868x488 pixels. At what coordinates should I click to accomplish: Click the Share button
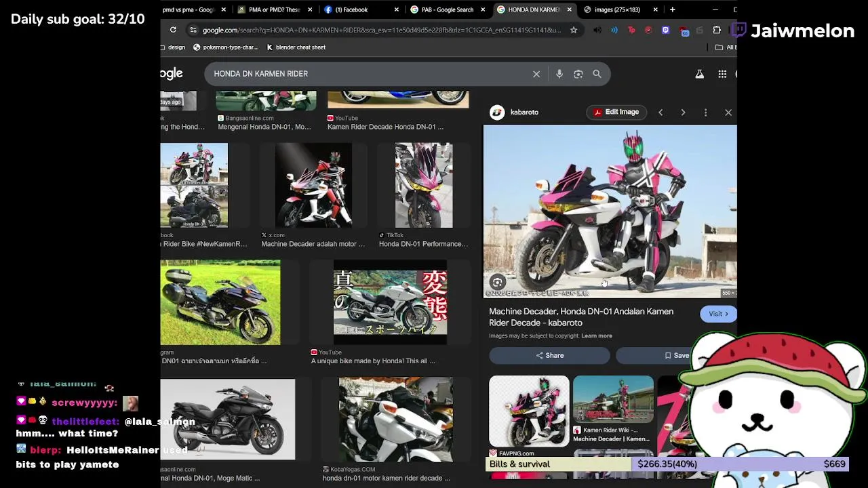coord(549,355)
